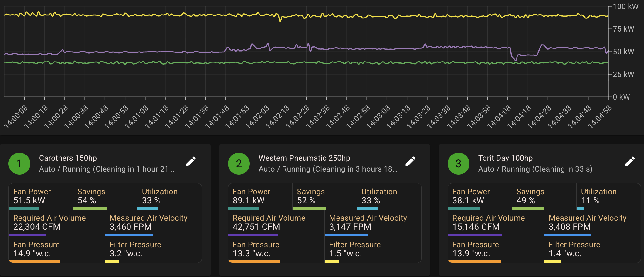Click Required Air Volume 42,751 CFM
This screenshot has height=277, width=644.
(276, 223)
